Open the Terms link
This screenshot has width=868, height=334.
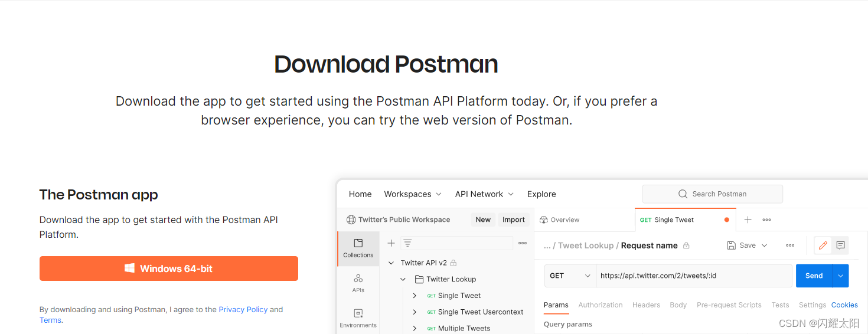click(50, 320)
